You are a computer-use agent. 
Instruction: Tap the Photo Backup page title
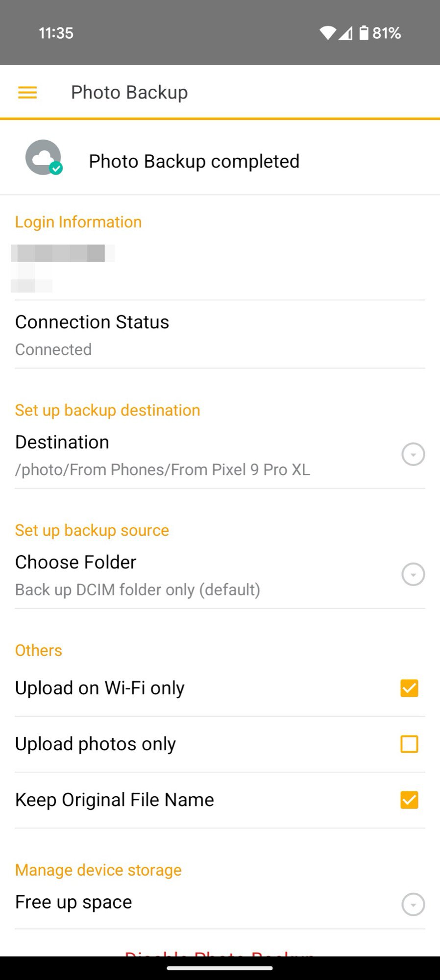[x=129, y=93]
